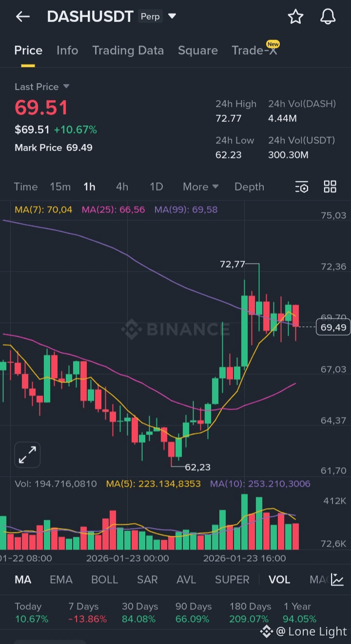Click the Vol: 194.716,0810 volume label
The height and width of the screenshot is (644, 351).
point(56,484)
